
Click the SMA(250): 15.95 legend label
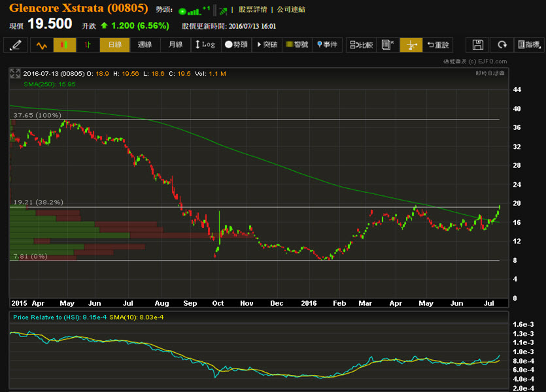tap(50, 84)
